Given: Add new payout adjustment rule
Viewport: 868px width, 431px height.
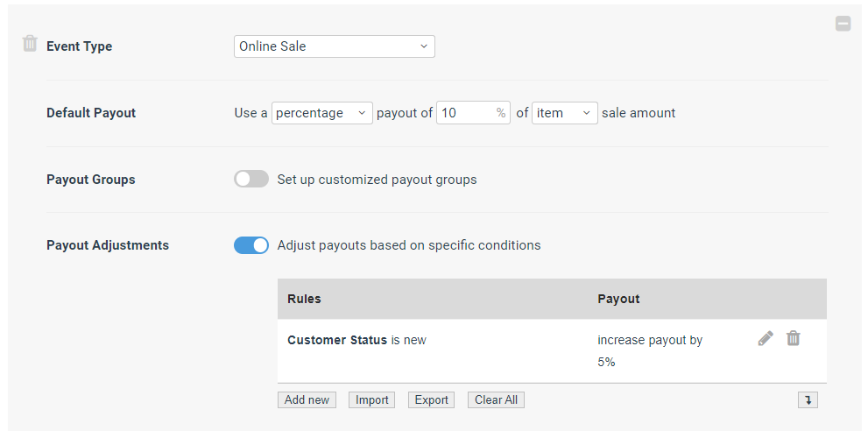Looking at the screenshot, I should point(307,400).
